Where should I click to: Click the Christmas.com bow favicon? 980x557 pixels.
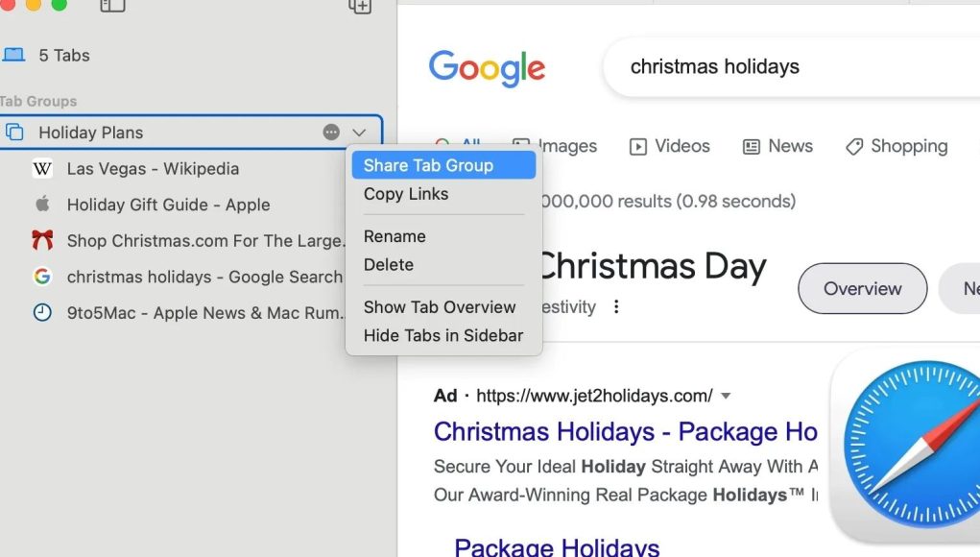point(42,240)
